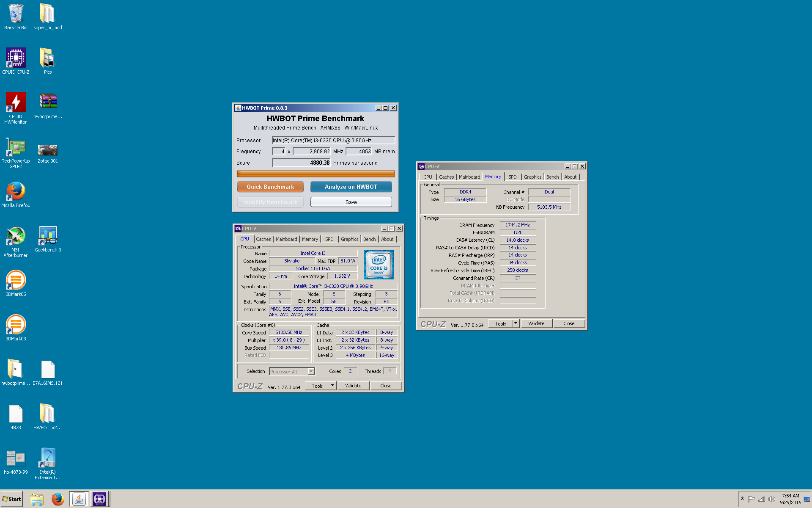Select the 4873 file on the desktop

tap(16, 417)
